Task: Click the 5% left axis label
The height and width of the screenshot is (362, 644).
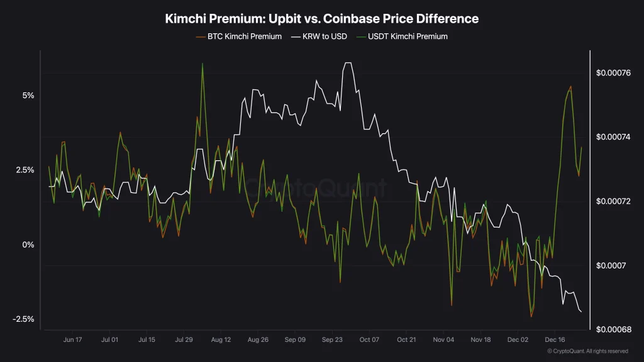Action: click(x=28, y=96)
